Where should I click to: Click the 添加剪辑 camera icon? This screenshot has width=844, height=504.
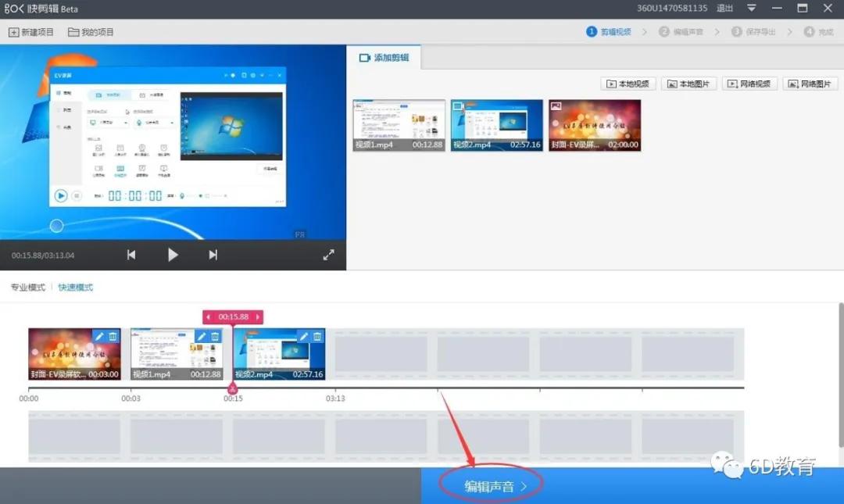click(364, 58)
